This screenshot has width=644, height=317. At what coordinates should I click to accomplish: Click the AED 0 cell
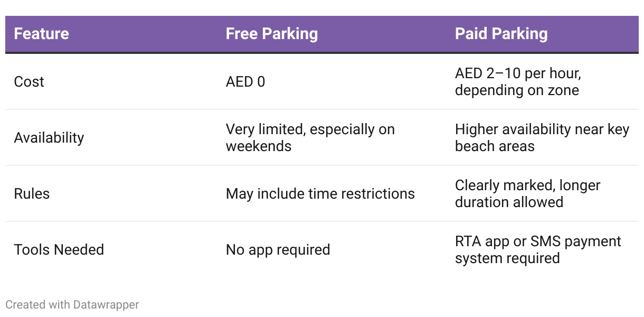pyautogui.click(x=245, y=82)
